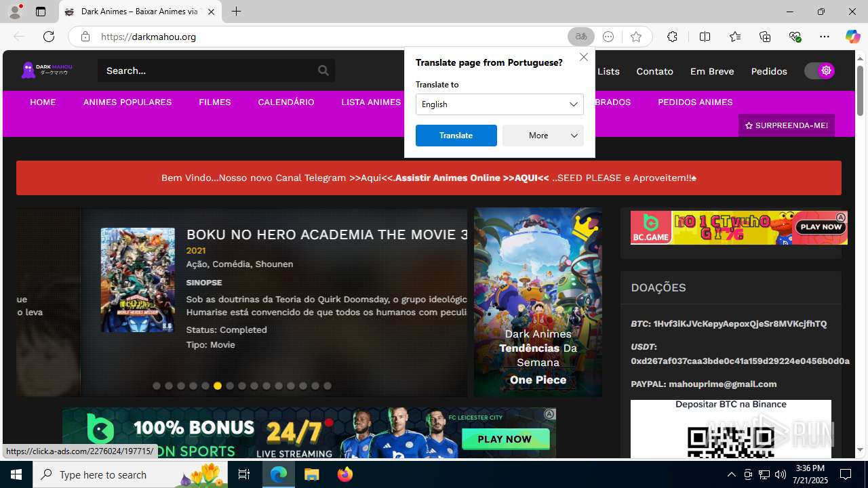Image resolution: width=868 pixels, height=488 pixels.
Task: Open CALENDÁRIO navigation item
Action: point(286,102)
